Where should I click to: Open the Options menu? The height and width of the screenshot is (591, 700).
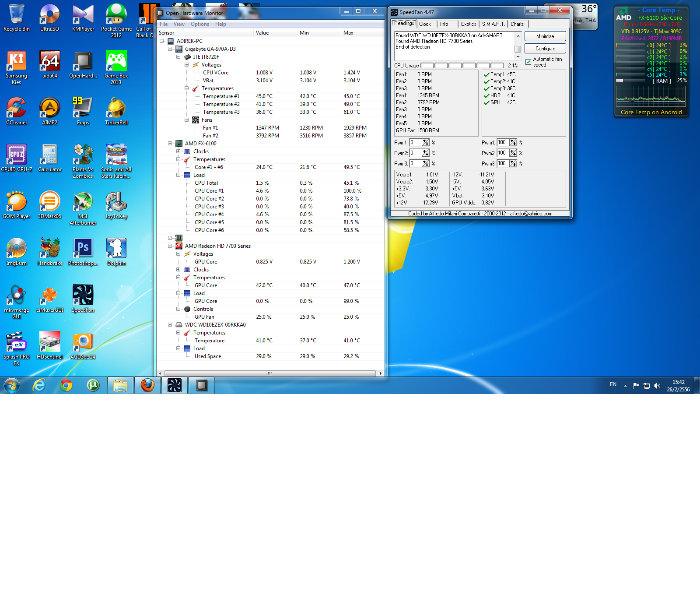(200, 24)
